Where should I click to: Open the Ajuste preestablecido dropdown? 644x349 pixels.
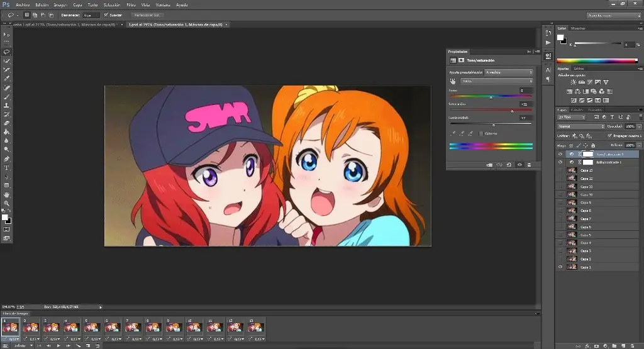(508, 73)
